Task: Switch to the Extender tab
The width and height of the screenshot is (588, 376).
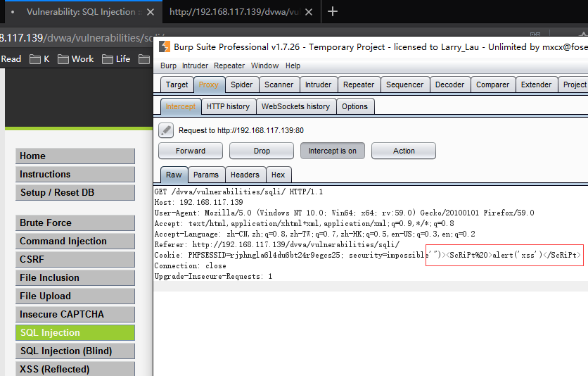Action: point(536,84)
